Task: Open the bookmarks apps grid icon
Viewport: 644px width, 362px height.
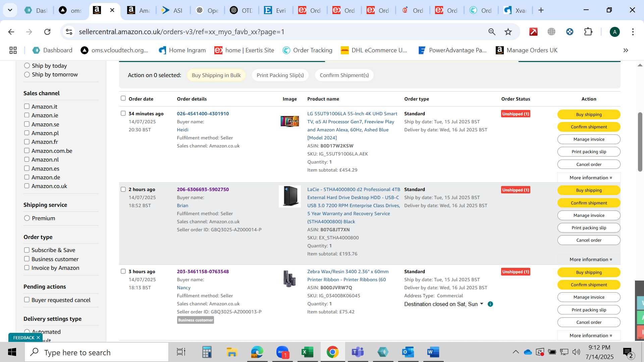Action: coord(13,50)
